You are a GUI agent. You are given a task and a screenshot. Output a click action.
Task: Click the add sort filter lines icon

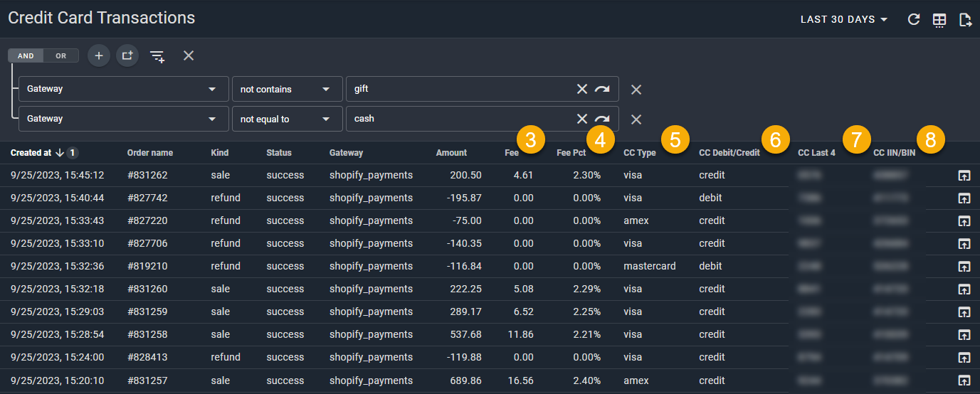point(157,56)
